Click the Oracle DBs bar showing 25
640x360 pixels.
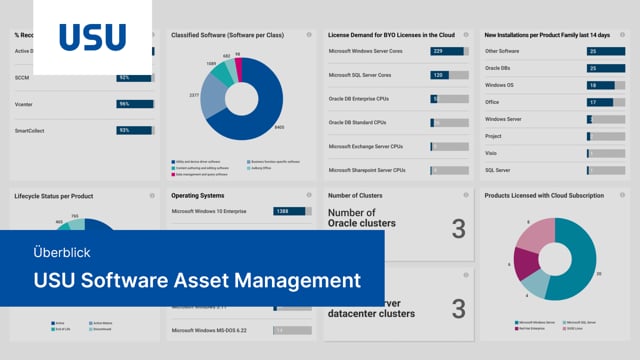606,68
